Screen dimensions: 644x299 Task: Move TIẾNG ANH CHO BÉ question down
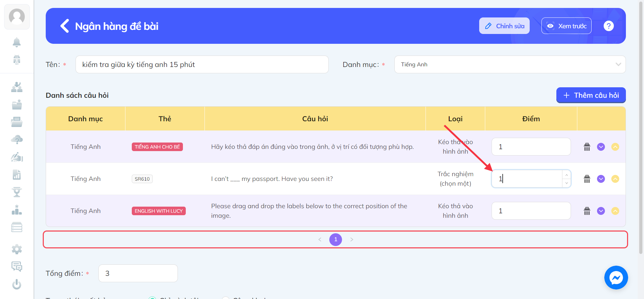pos(601,147)
